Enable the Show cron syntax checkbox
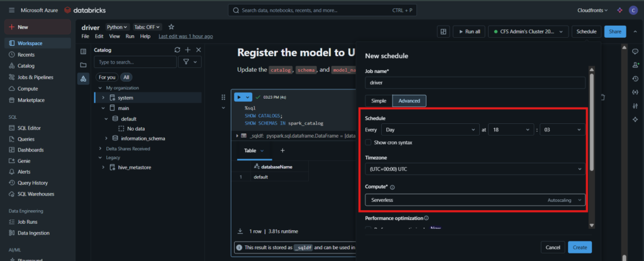 369,143
